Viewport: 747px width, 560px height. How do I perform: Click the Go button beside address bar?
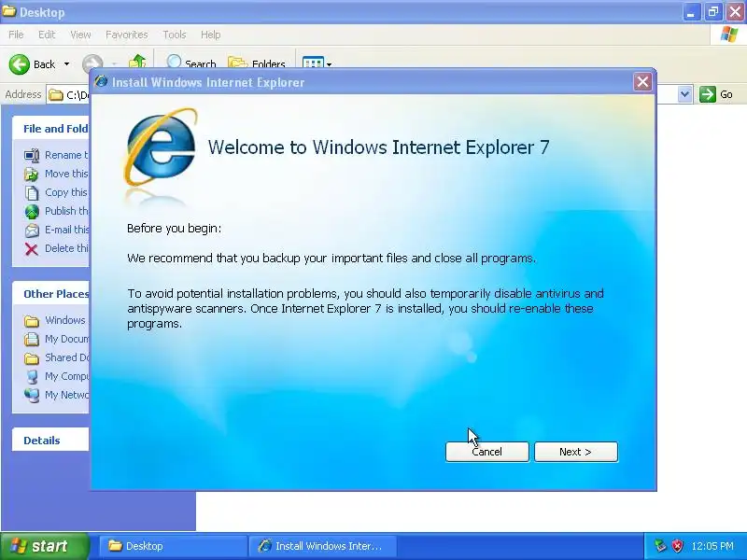click(x=716, y=94)
